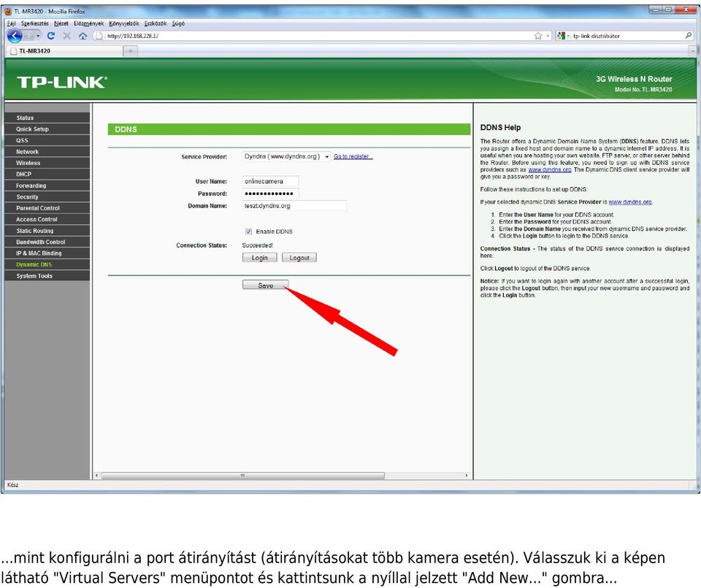Open the search engine selector icon

562,36
